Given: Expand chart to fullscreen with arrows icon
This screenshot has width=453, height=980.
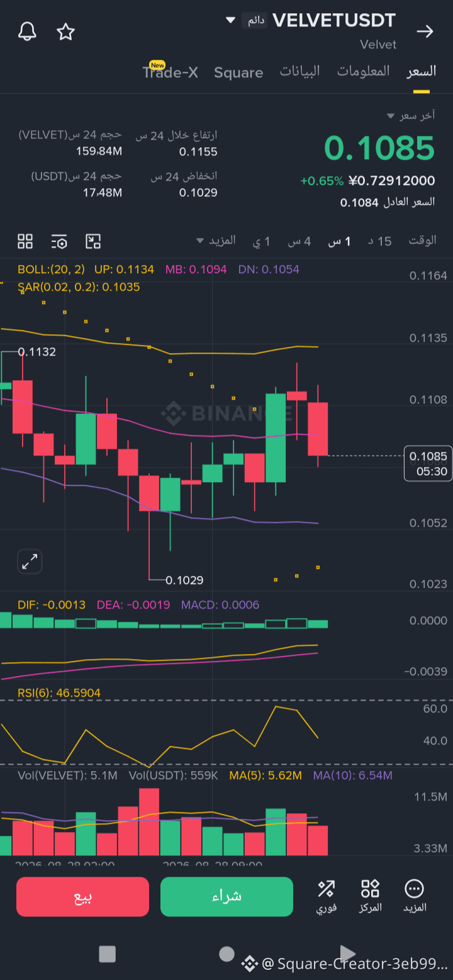Looking at the screenshot, I should 30,562.
